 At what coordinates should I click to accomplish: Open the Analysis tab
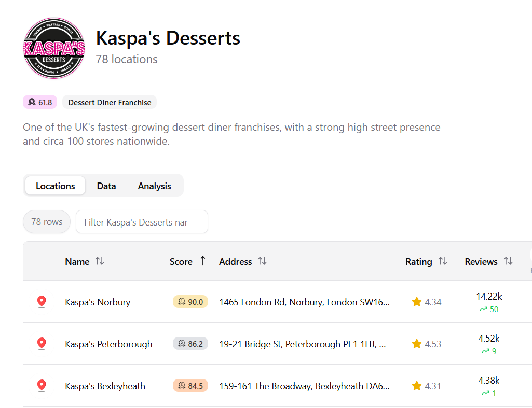coord(154,186)
